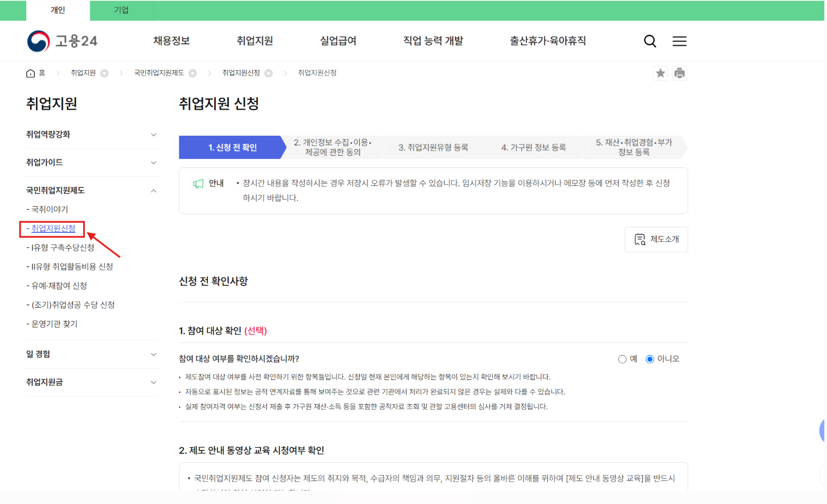This screenshot has height=504, width=827.
Task: Bookmark this page with the star icon
Action: 660,72
